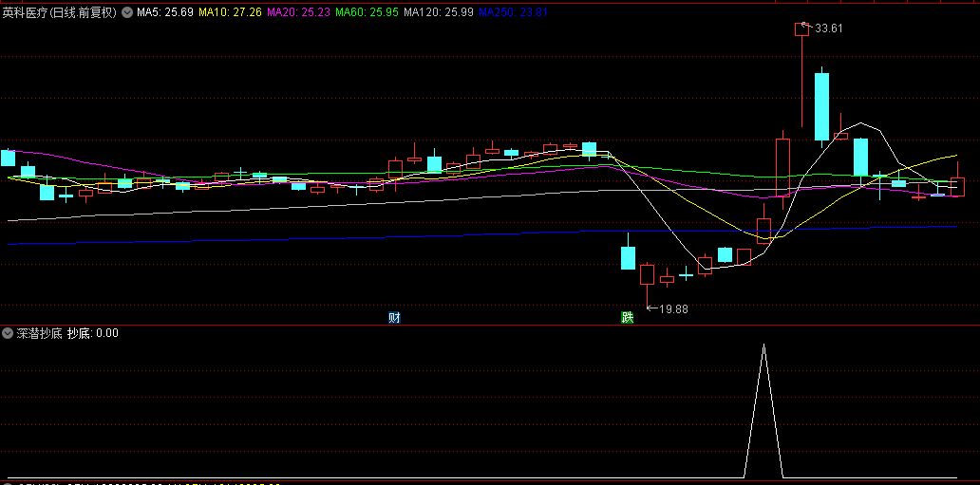Click the 跌 event marker icon
This screenshot has width=980, height=485.
coord(627,318)
